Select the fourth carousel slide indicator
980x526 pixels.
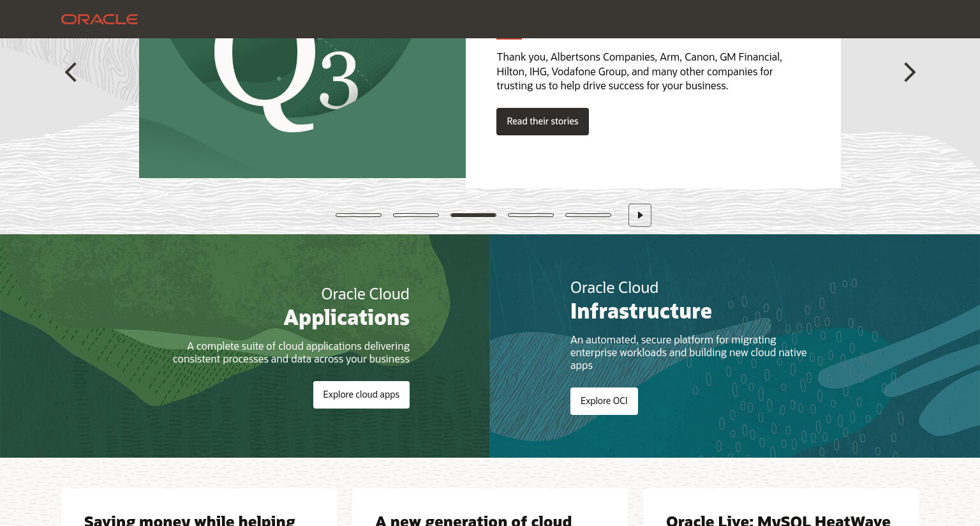pyautogui.click(x=531, y=215)
